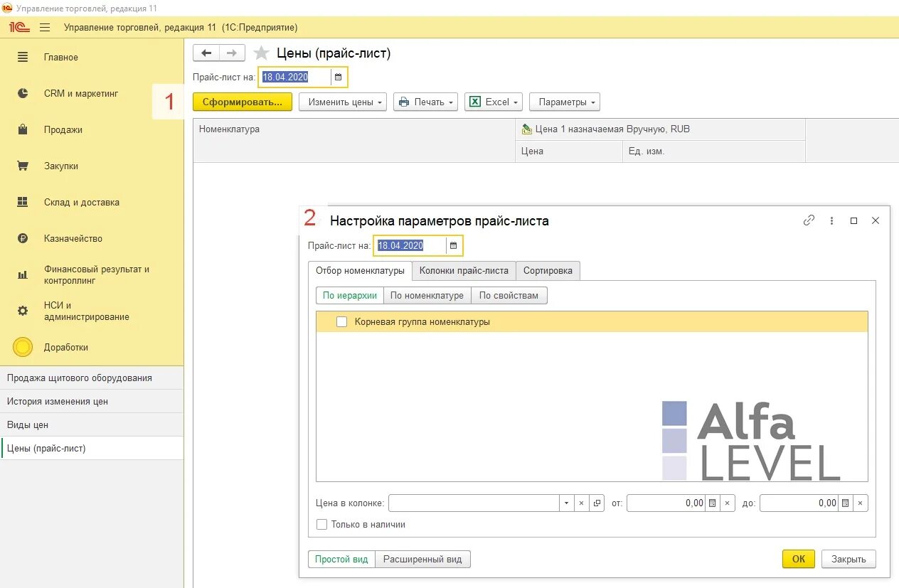The image size is (899, 588).
Task: Check Корневая группа номенклатуры checkbox
Action: (341, 322)
